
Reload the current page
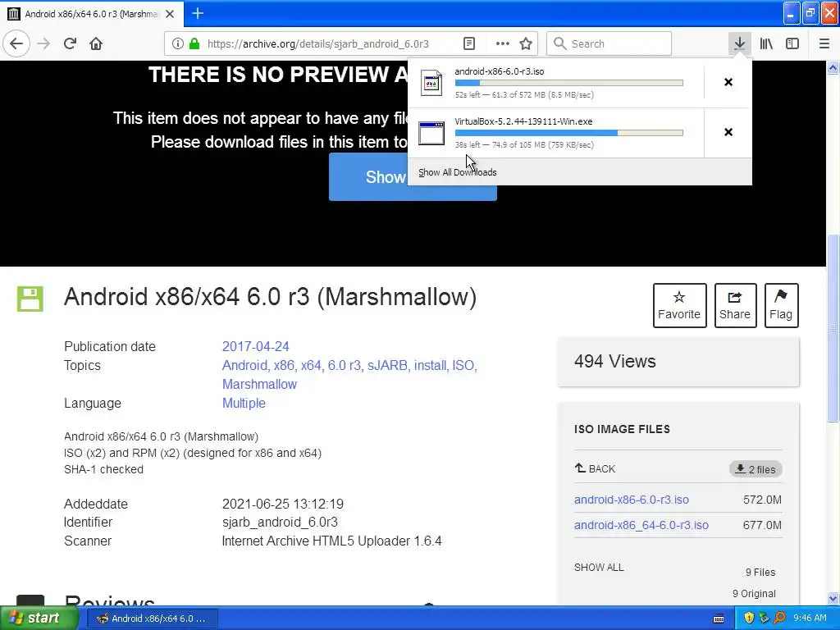point(70,43)
